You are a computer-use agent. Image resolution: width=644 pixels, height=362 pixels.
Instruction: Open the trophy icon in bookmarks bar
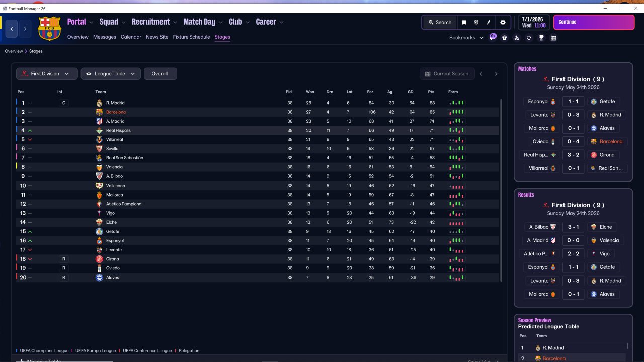(541, 38)
